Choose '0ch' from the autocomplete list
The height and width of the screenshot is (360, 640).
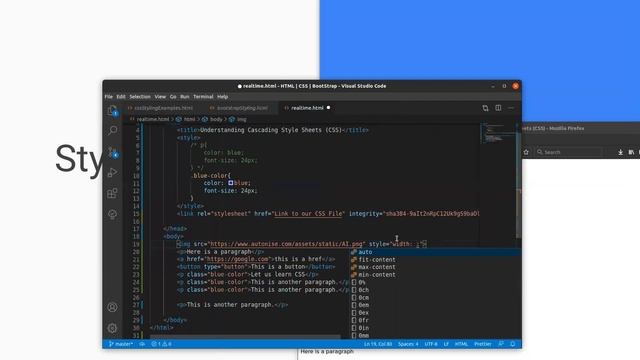435,290
